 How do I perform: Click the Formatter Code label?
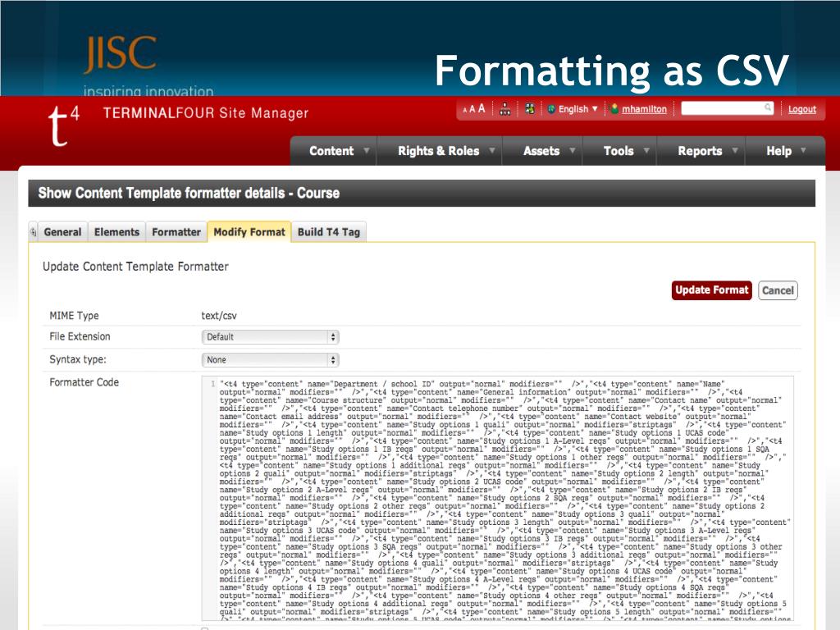84,382
